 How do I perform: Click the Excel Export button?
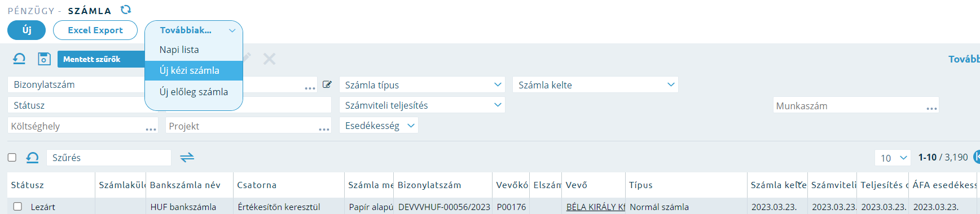pos(95,30)
